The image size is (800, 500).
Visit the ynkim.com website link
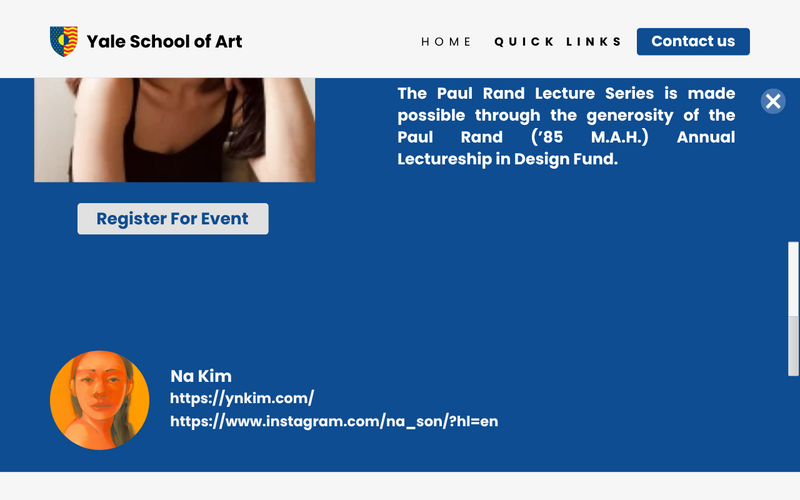242,398
